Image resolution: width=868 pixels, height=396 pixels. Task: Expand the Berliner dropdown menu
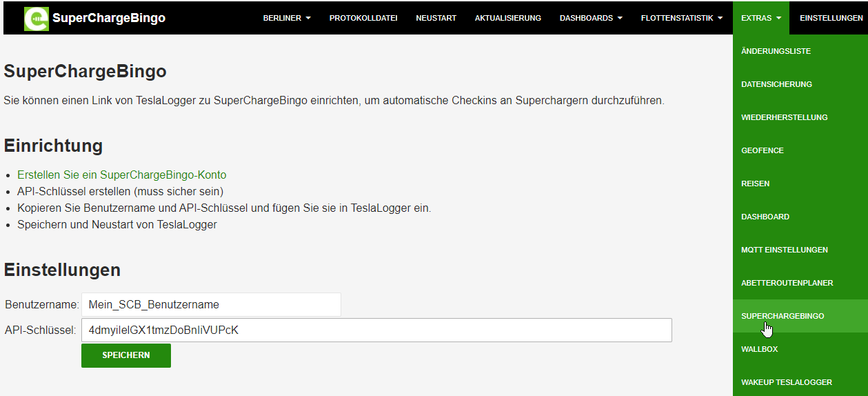click(x=287, y=18)
